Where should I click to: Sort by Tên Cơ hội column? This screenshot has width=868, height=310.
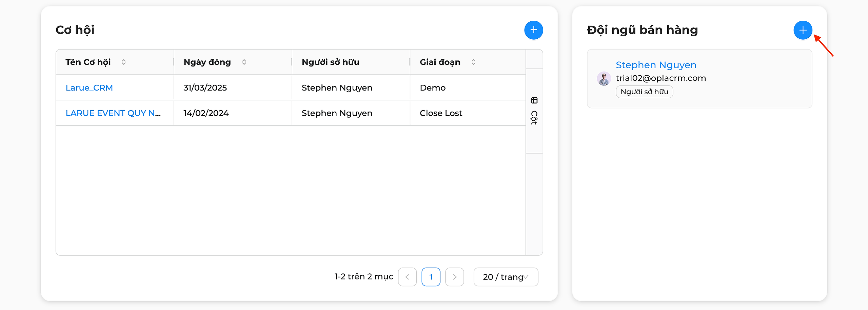point(124,62)
